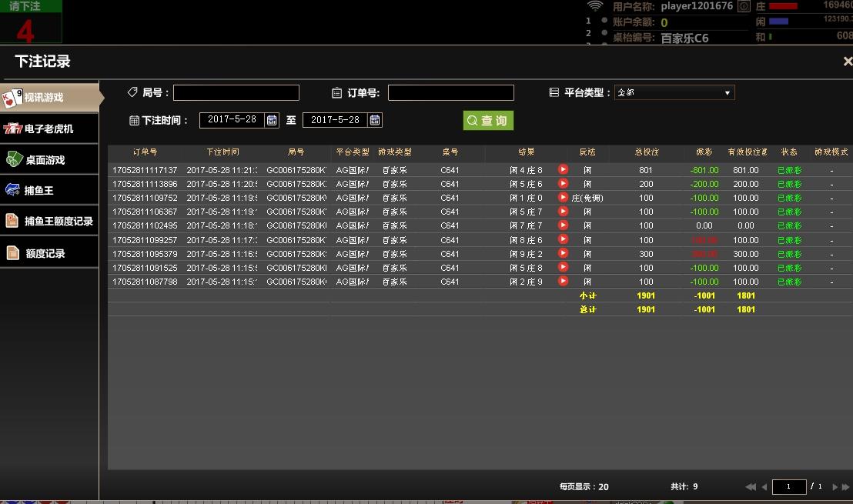853x504 pixels.
Task: Play replay for order 17052811095379
Action: pyautogui.click(x=563, y=253)
